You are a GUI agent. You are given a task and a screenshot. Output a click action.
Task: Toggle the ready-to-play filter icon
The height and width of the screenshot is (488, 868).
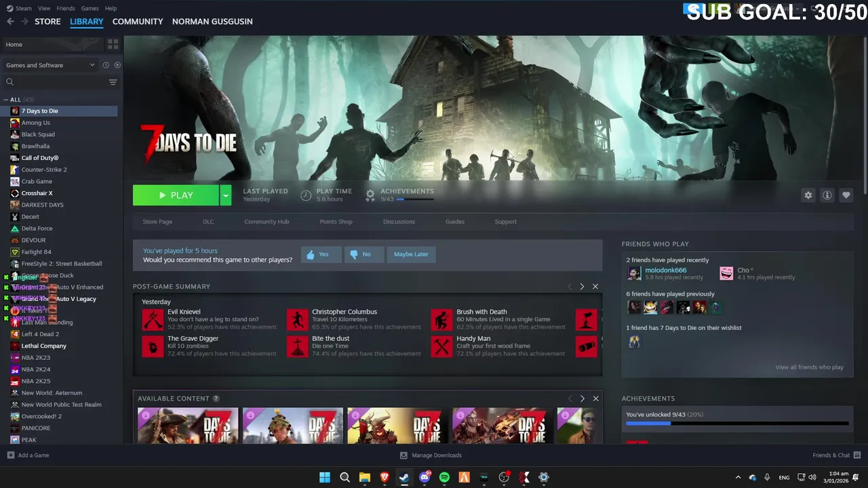click(117, 65)
